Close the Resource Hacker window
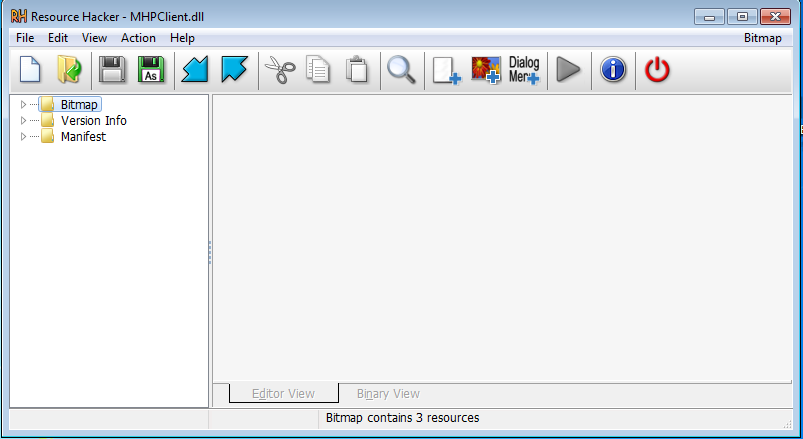Screen dimensions: 803x439 [x=775, y=17]
